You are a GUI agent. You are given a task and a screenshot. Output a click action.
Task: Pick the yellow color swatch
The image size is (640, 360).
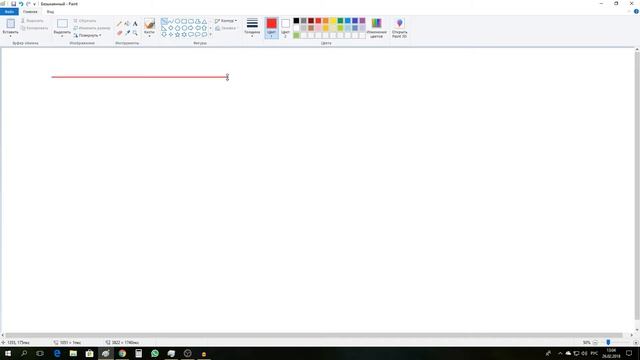[333, 21]
